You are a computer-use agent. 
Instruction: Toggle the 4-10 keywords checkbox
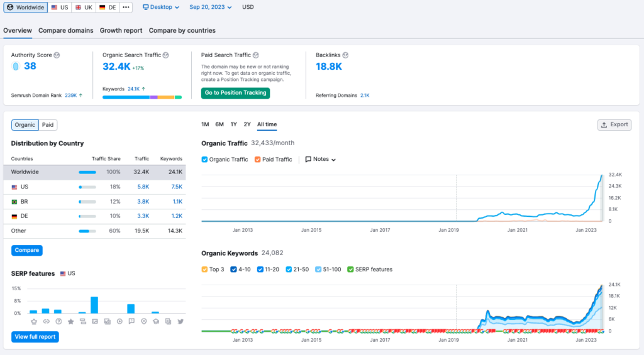tap(233, 270)
